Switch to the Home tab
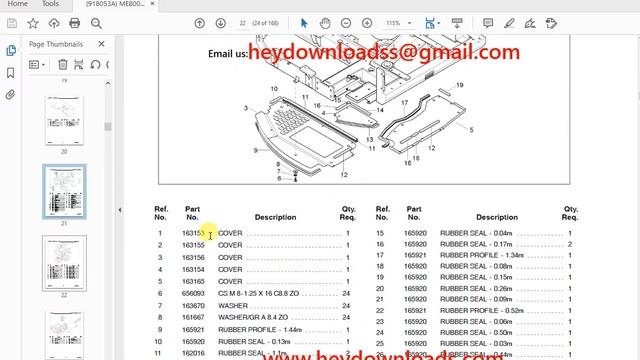The height and width of the screenshot is (360, 640). coord(18,4)
